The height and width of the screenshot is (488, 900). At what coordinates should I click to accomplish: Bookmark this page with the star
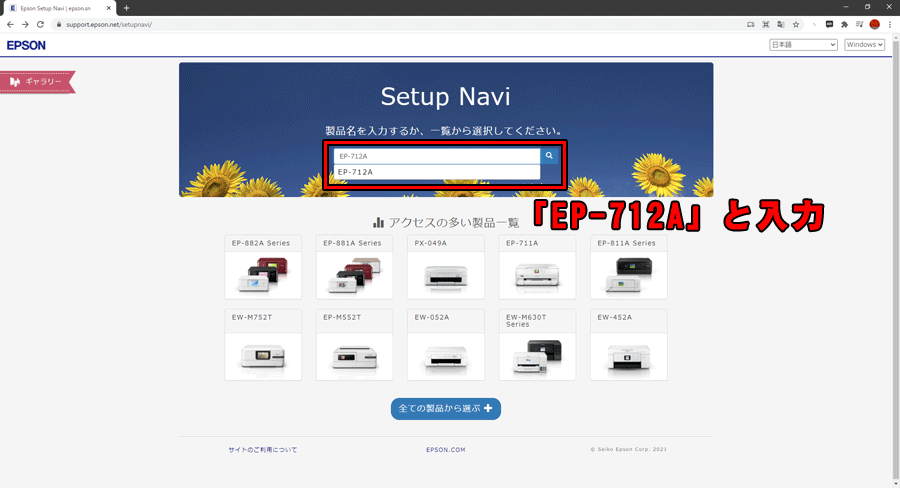click(x=796, y=25)
